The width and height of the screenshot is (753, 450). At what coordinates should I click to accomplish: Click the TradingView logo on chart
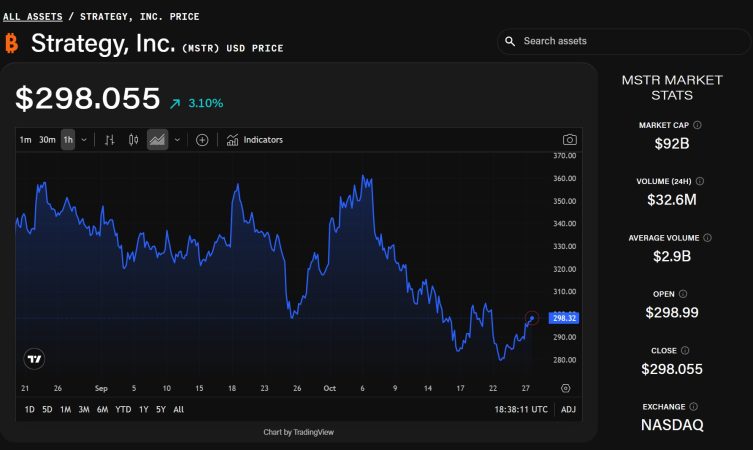click(35, 359)
